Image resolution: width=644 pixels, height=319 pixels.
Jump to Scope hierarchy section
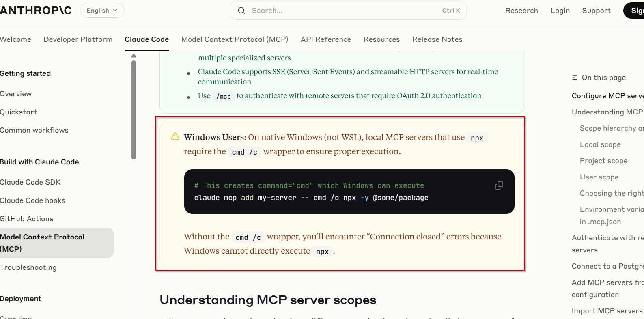[x=612, y=128]
